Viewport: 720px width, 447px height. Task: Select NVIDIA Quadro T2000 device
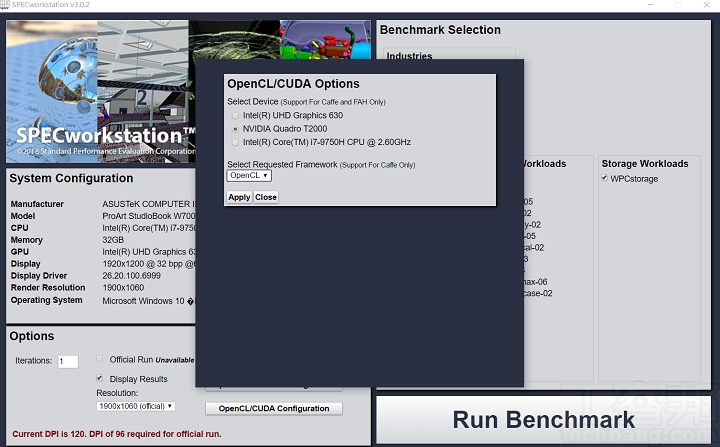pos(235,129)
